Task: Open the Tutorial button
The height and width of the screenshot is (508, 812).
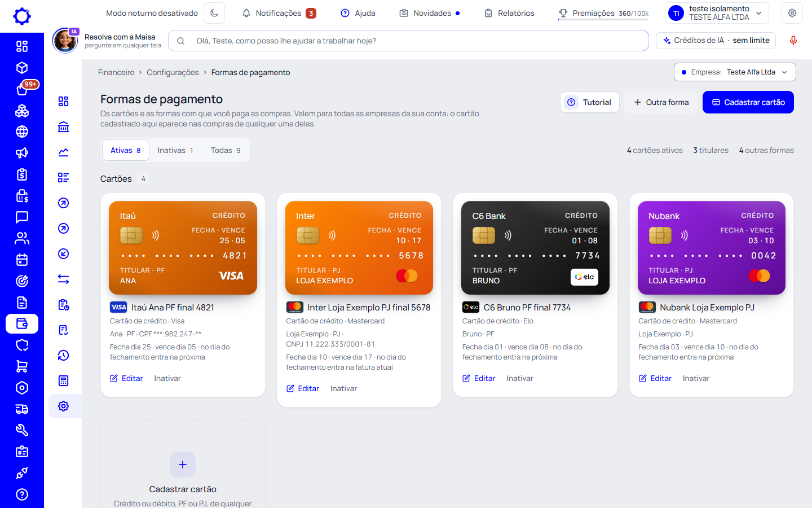Action: [x=590, y=102]
